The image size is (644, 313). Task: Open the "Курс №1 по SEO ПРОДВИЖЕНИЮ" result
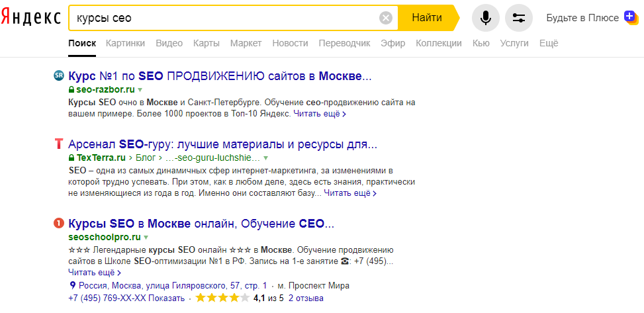click(220, 76)
